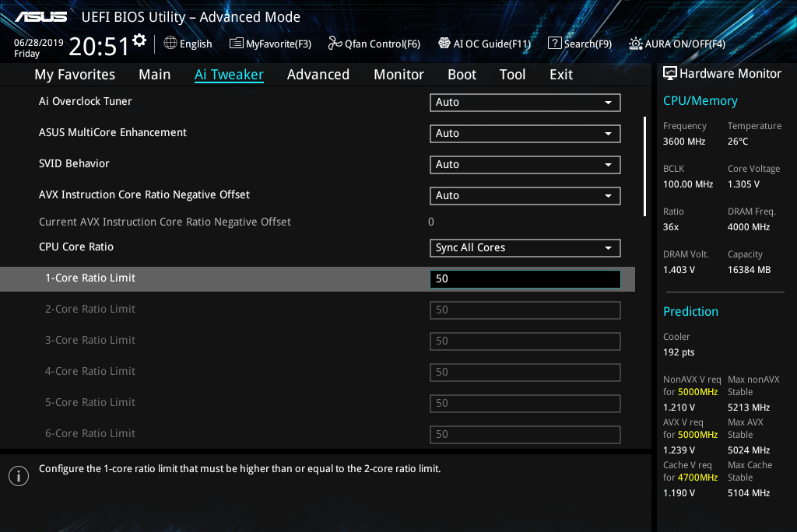Open the Monitor tab
Image resolution: width=797 pixels, height=532 pixels.
point(398,75)
